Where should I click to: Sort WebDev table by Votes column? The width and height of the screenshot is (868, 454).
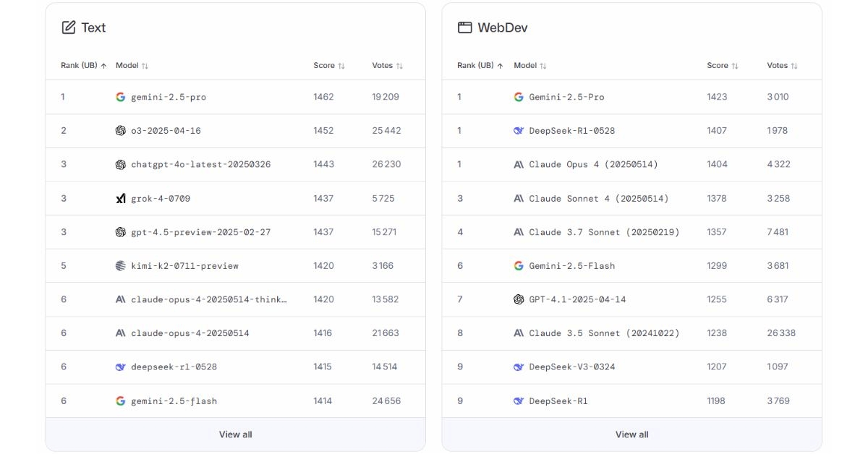(x=783, y=65)
